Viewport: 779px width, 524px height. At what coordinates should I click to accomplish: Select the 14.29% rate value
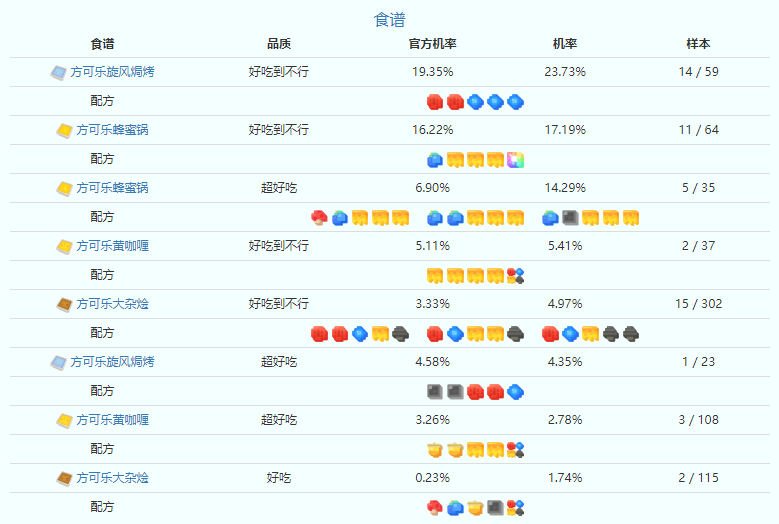565,188
